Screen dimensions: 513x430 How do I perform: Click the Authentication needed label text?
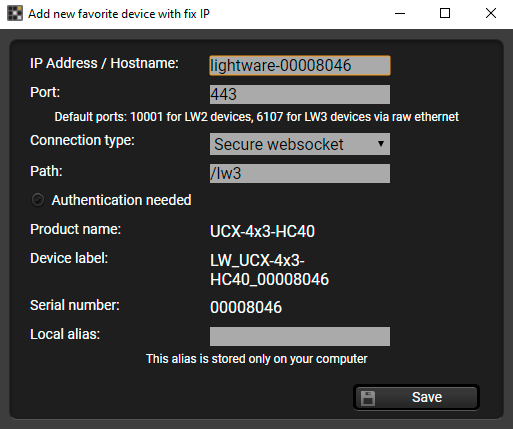point(121,200)
